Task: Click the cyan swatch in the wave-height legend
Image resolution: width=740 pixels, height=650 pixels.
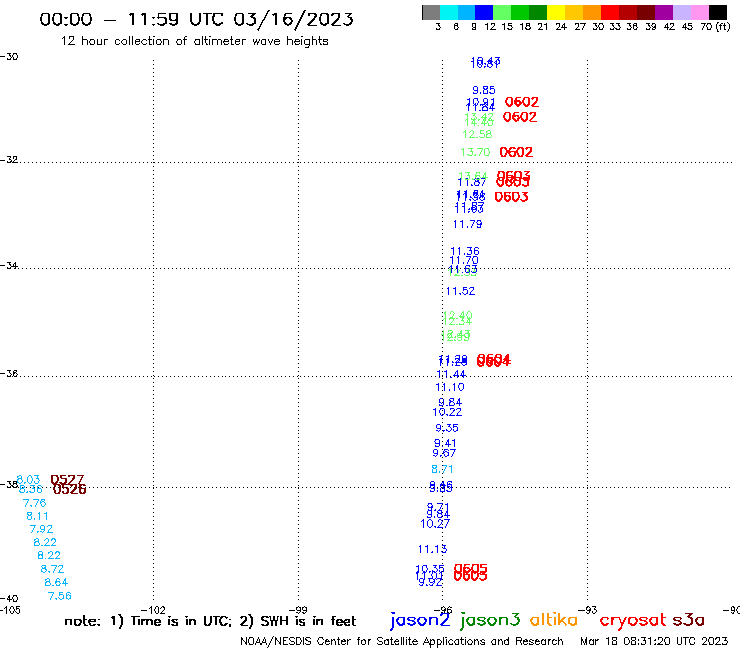Action: tap(449, 12)
